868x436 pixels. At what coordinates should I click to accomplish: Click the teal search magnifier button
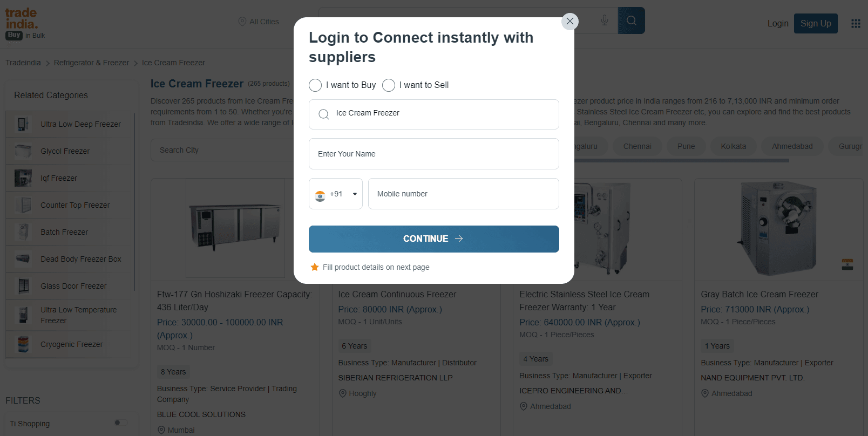point(631,20)
